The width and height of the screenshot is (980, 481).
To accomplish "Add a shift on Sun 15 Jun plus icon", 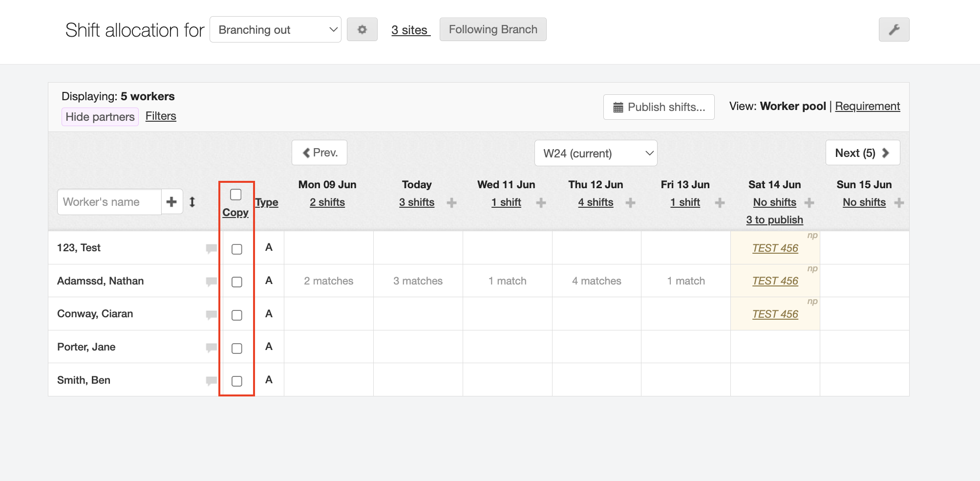I will click(899, 202).
